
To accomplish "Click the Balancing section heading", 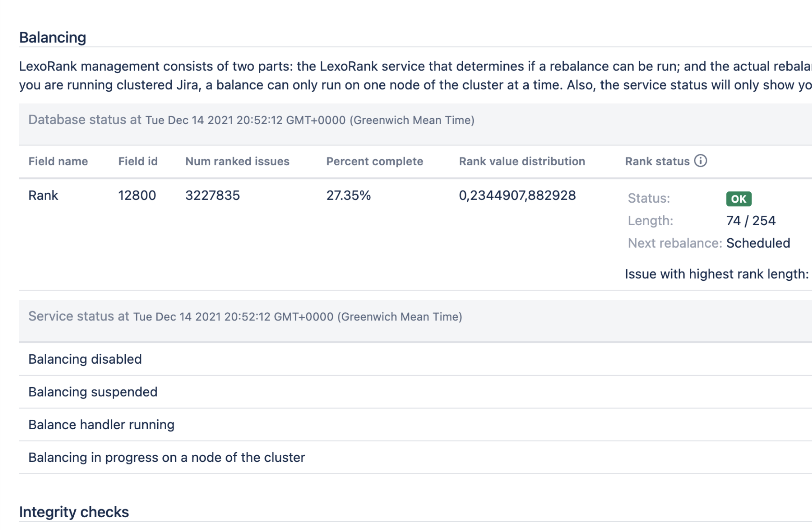I will pos(52,37).
